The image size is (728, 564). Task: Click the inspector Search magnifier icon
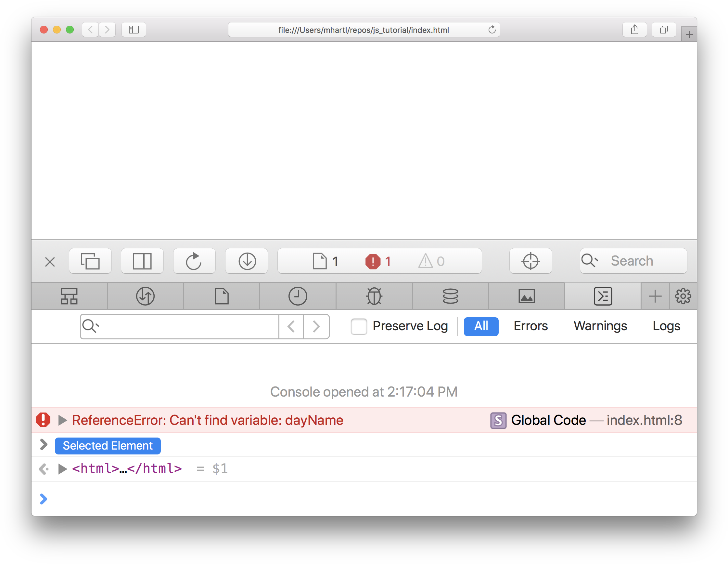coord(589,260)
